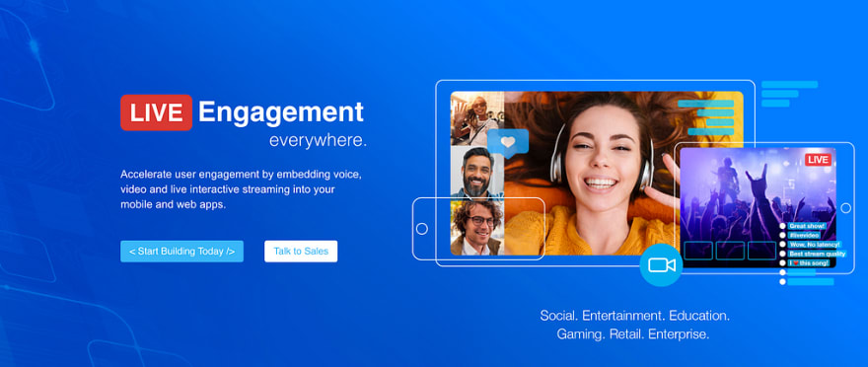Click the red LIVE label beside Engagement
Viewport: 868px width, 367px height.
[x=156, y=112]
